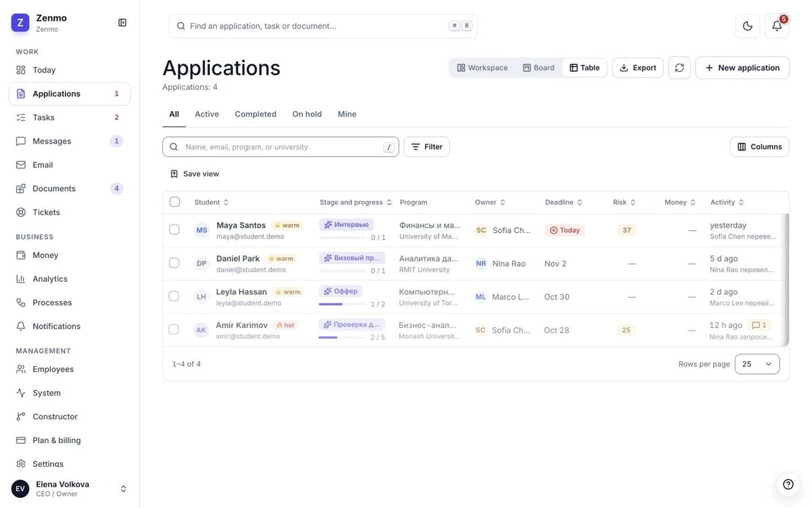Sort by Stage and progress column

coord(356,202)
